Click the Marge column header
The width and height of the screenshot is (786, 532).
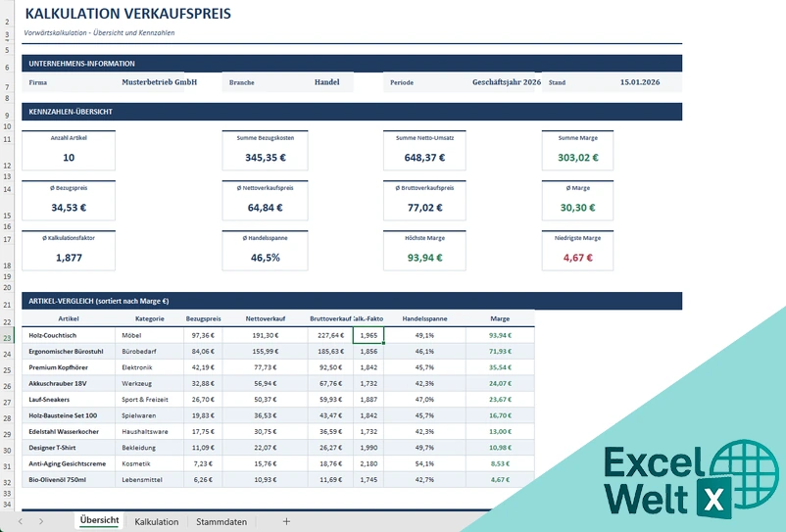pos(500,318)
